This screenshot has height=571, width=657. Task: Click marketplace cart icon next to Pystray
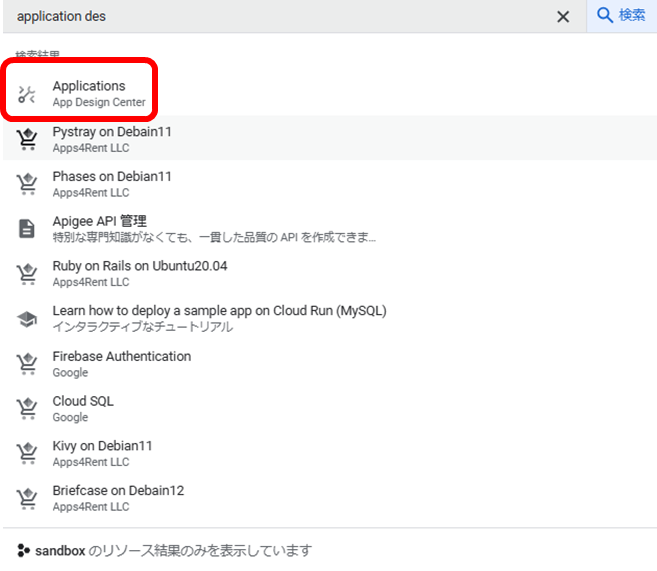pyautogui.click(x=27, y=139)
